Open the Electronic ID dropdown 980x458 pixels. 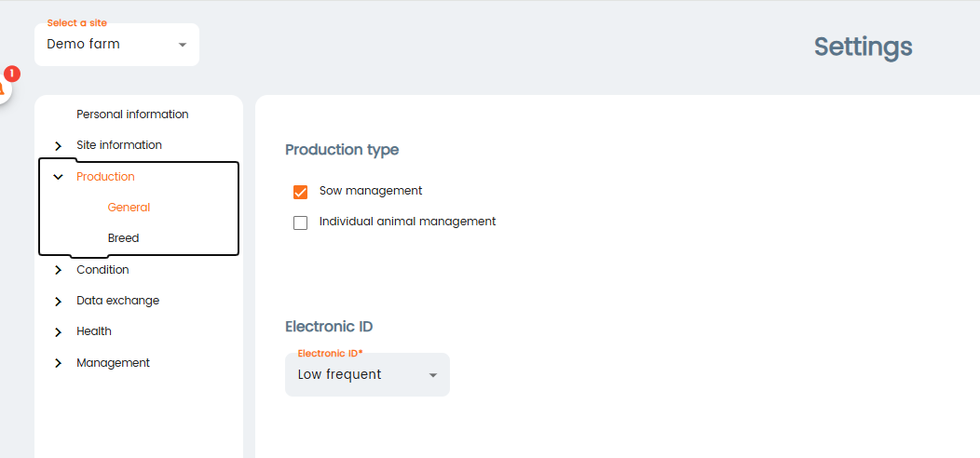[366, 375]
